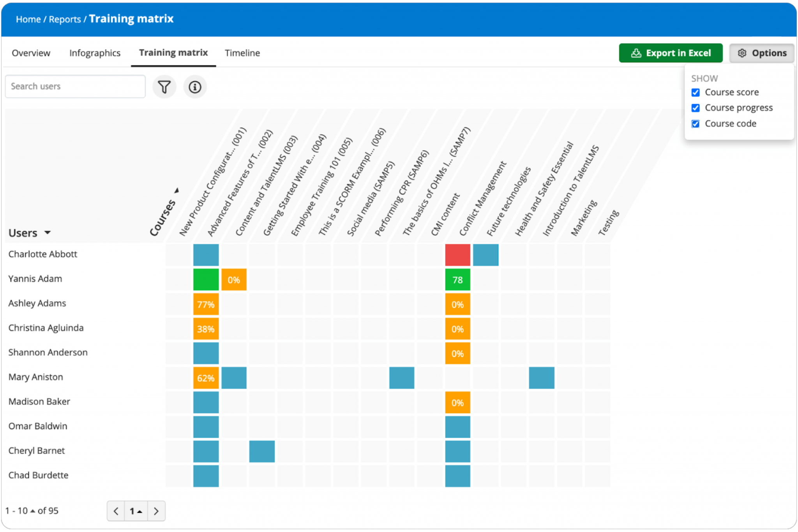Click the gear icon on the Options button
Image resolution: width=798 pixels, height=532 pixels.
point(743,53)
